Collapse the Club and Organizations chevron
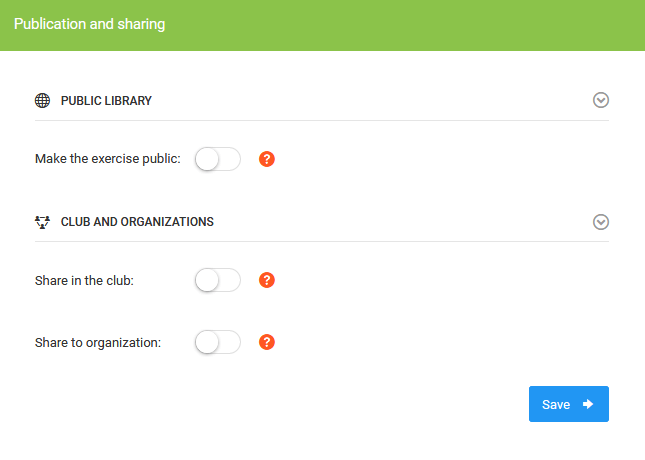This screenshot has width=645, height=460. click(x=601, y=221)
